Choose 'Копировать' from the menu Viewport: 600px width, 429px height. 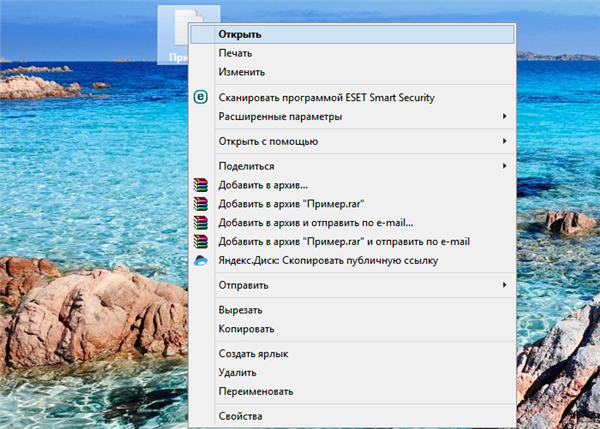352,329
